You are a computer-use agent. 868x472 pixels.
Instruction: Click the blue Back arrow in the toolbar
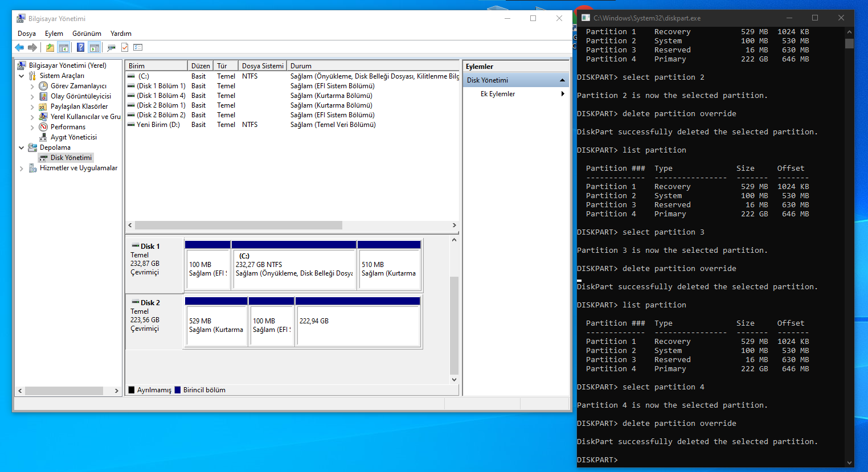19,48
